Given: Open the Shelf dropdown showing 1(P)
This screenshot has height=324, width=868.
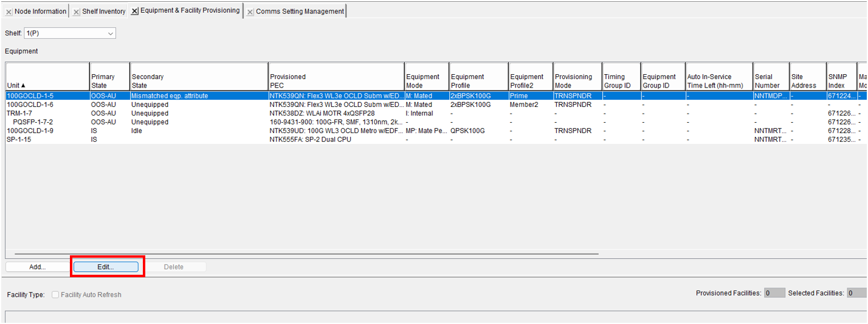Looking at the screenshot, I should [70, 33].
